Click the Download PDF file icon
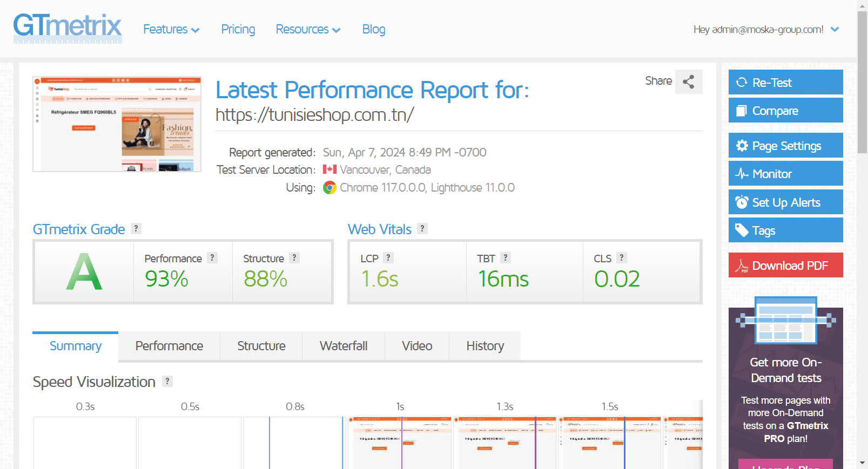This screenshot has width=868, height=469. (742, 266)
